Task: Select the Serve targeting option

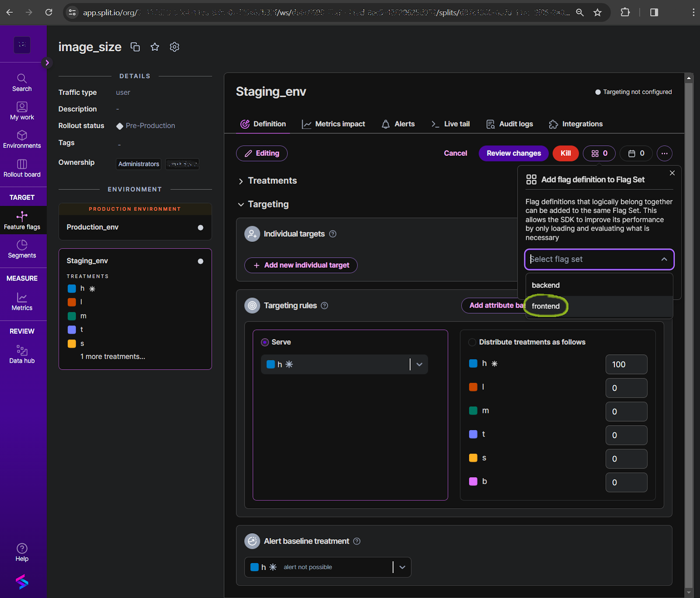Action: pos(265,342)
